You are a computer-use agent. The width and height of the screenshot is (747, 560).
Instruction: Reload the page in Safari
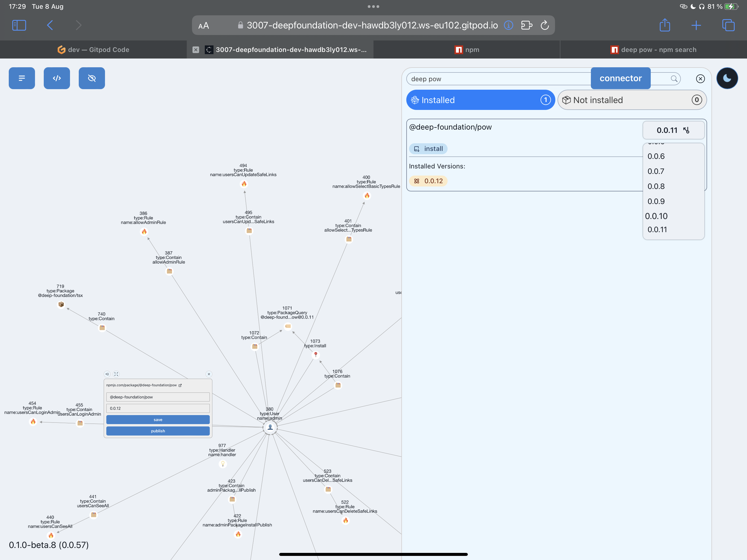coord(545,25)
